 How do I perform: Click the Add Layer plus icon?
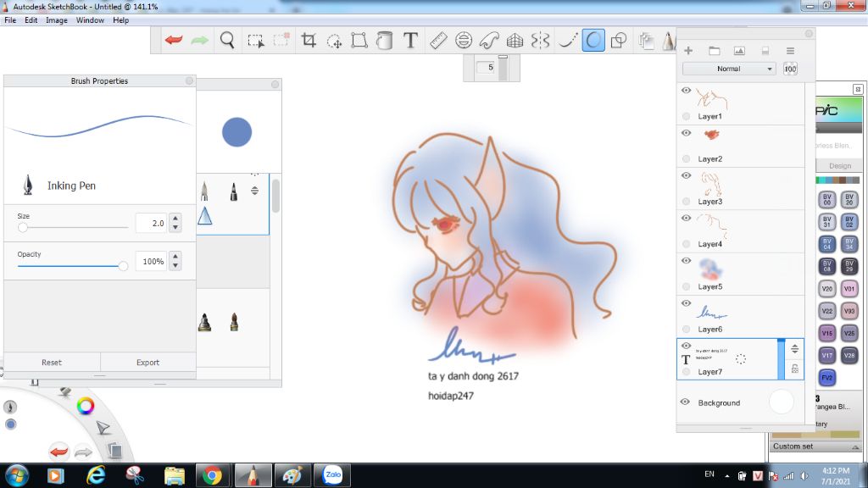pyautogui.click(x=688, y=50)
